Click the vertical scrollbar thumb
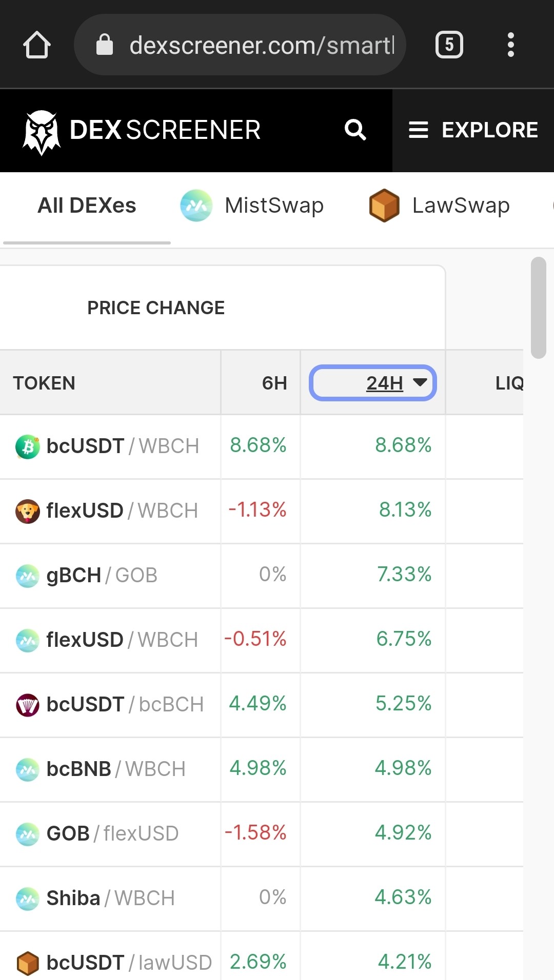Viewport: 554px width, 980px height. pyautogui.click(x=539, y=308)
